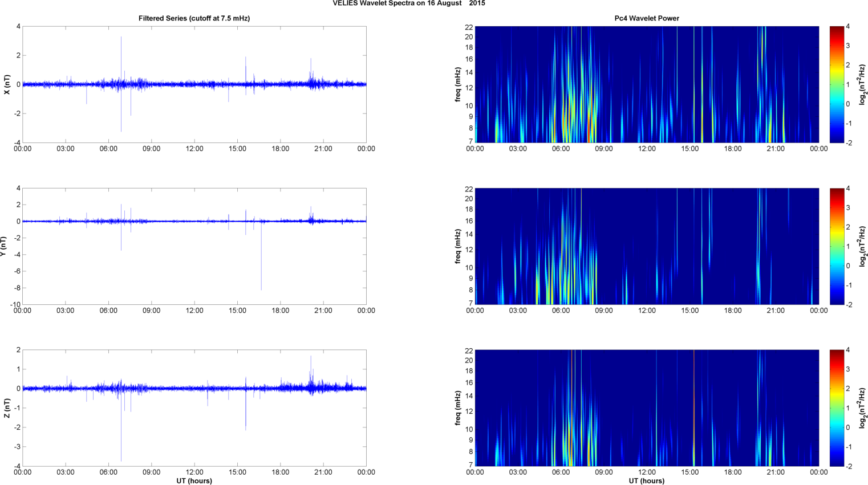Click the '-10' tick on the Y (nT) axis
Image resolution: width=868 pixels, height=485 pixels.
coord(15,304)
